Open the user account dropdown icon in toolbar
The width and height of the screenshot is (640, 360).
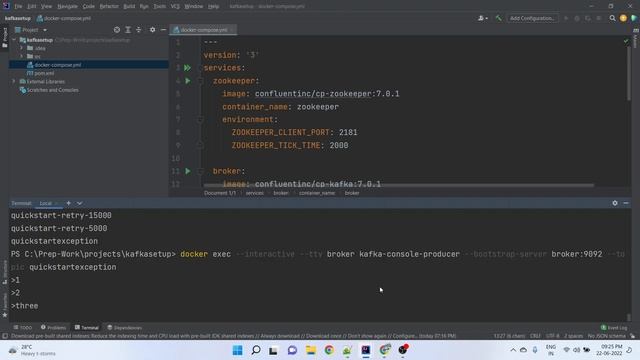click(x=482, y=18)
